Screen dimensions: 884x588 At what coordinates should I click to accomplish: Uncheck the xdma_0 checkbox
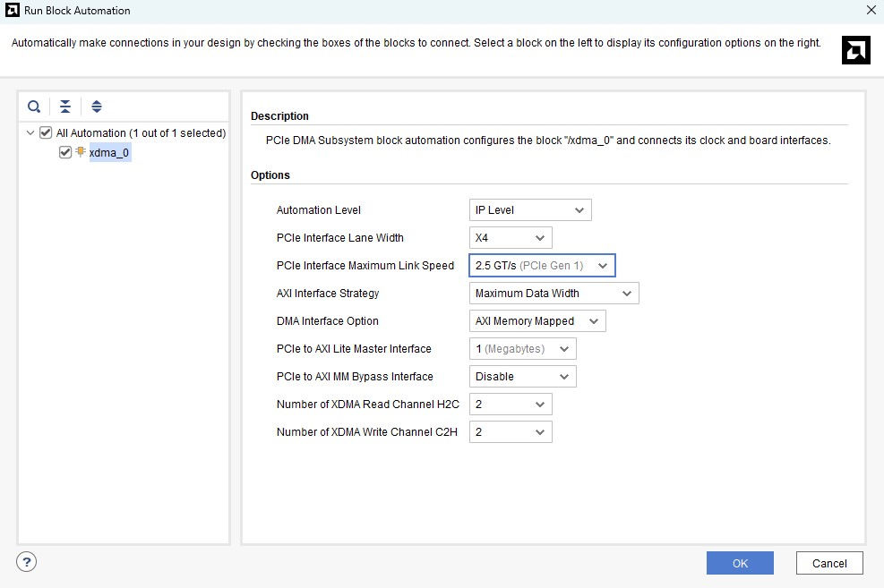64,152
